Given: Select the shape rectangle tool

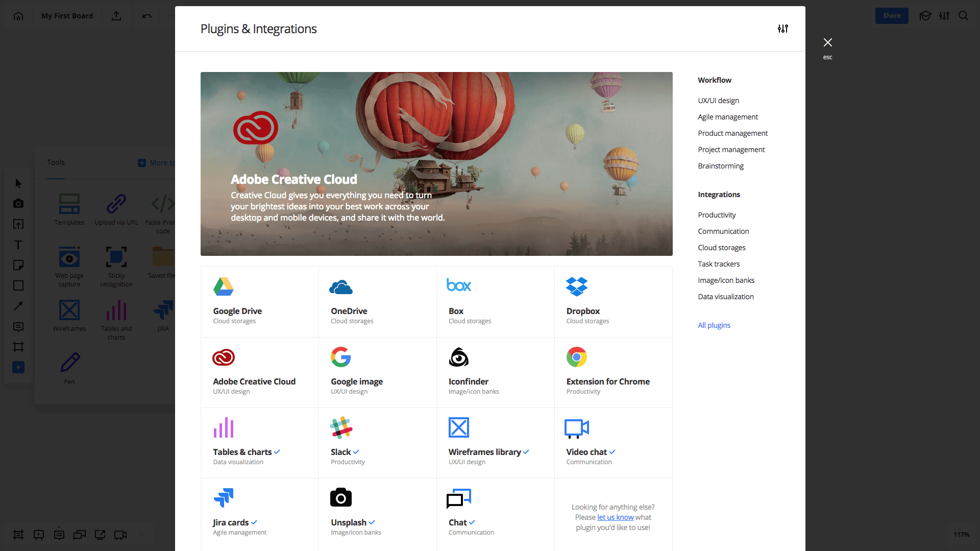Looking at the screenshot, I should [18, 285].
